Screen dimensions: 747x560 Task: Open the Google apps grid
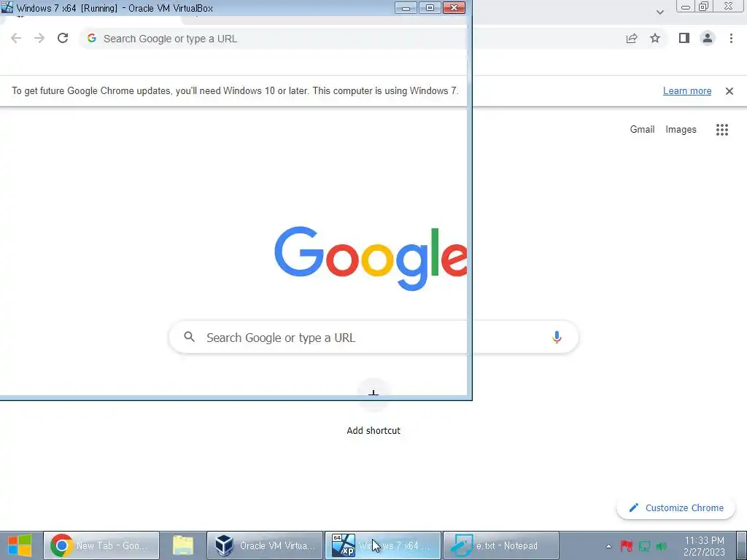click(x=721, y=130)
